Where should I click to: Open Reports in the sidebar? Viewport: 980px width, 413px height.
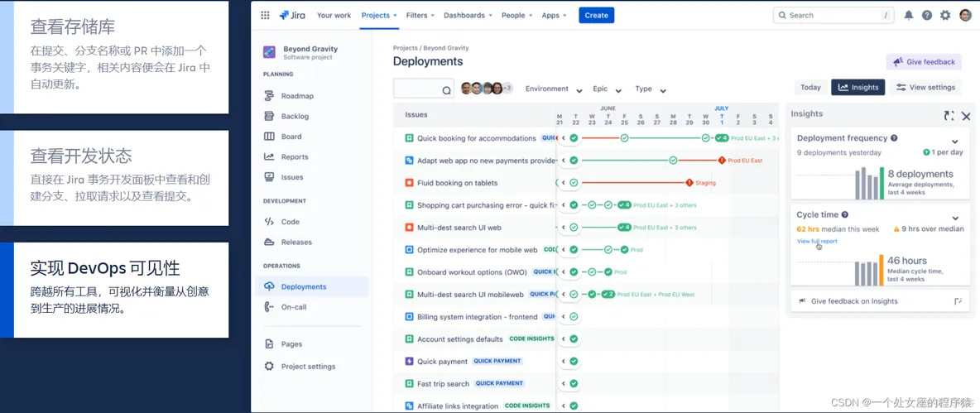coord(295,156)
